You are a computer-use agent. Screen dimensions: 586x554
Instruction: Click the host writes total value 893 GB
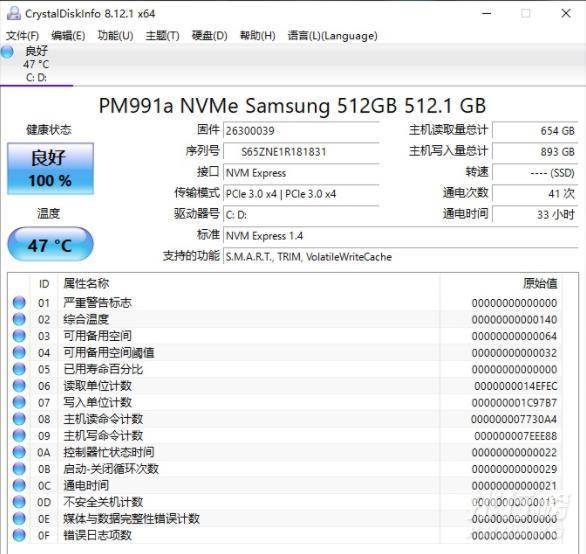point(535,152)
